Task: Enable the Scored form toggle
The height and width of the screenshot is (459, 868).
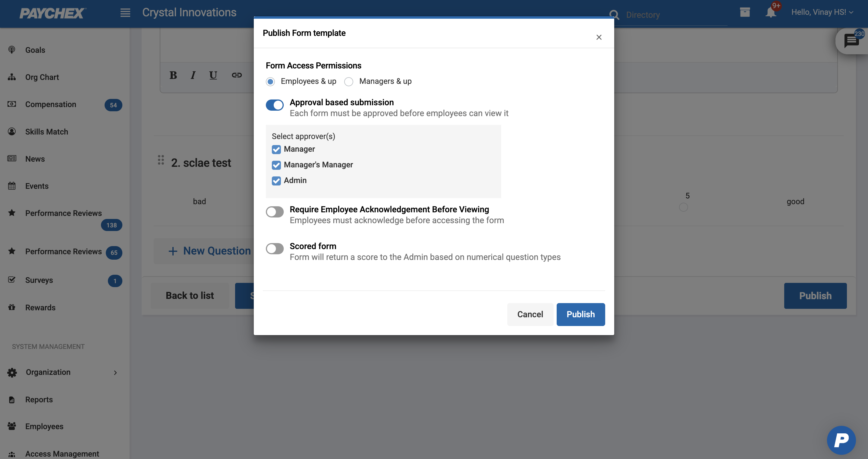Action: pos(275,249)
